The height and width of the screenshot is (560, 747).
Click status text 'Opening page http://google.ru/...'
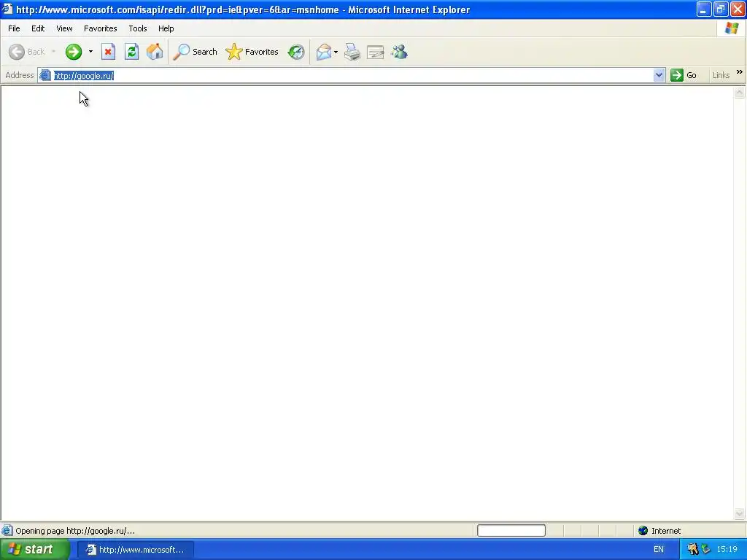point(75,531)
